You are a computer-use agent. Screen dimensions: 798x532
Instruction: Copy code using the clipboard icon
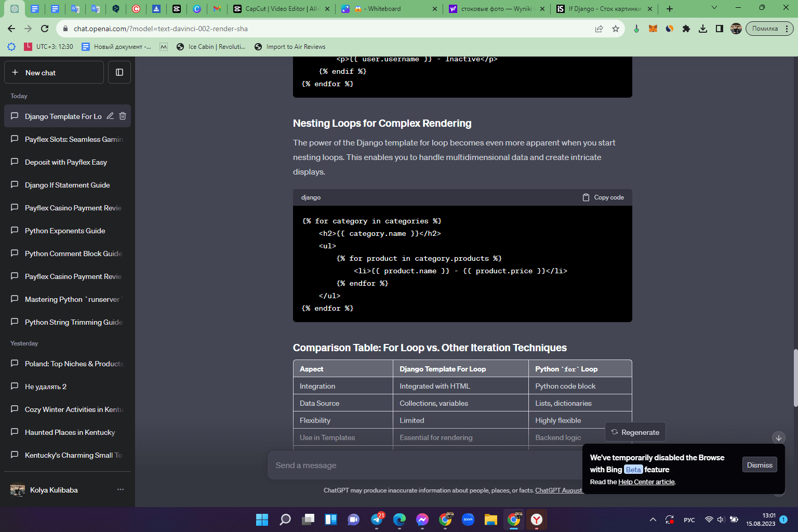point(586,197)
